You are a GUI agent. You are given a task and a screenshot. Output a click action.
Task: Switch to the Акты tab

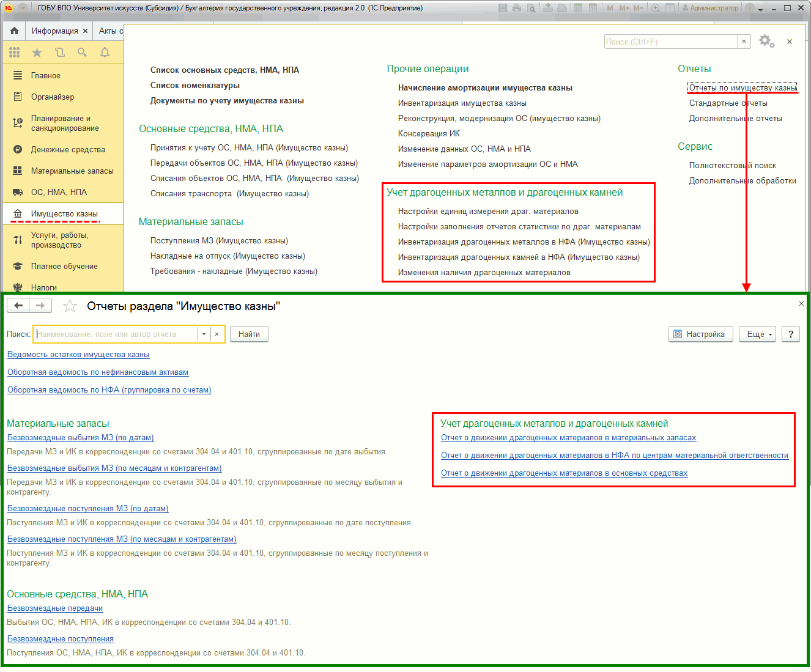tap(110, 31)
